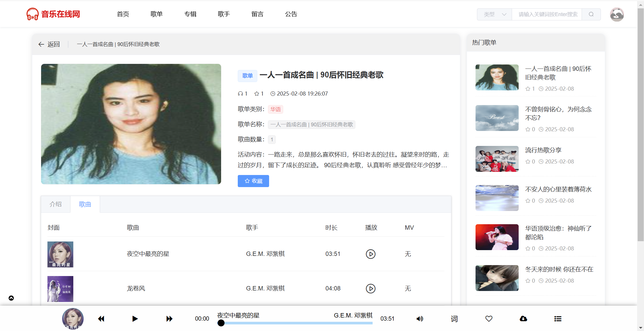This screenshot has height=331, width=644.
Task: Open the 类型 type dropdown
Action: click(494, 14)
